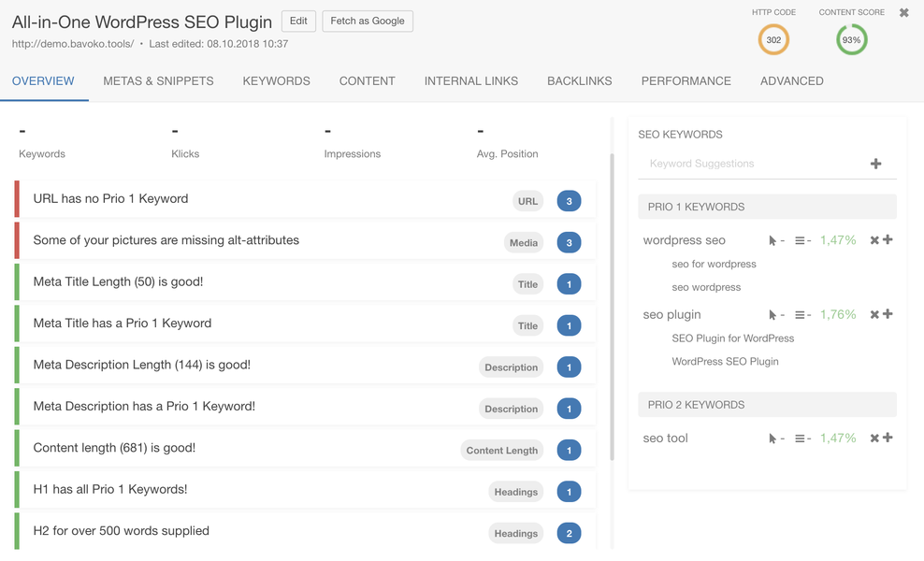Open the Metas & Snippets tab
Viewport: 924px width, 561px height.
tap(158, 81)
